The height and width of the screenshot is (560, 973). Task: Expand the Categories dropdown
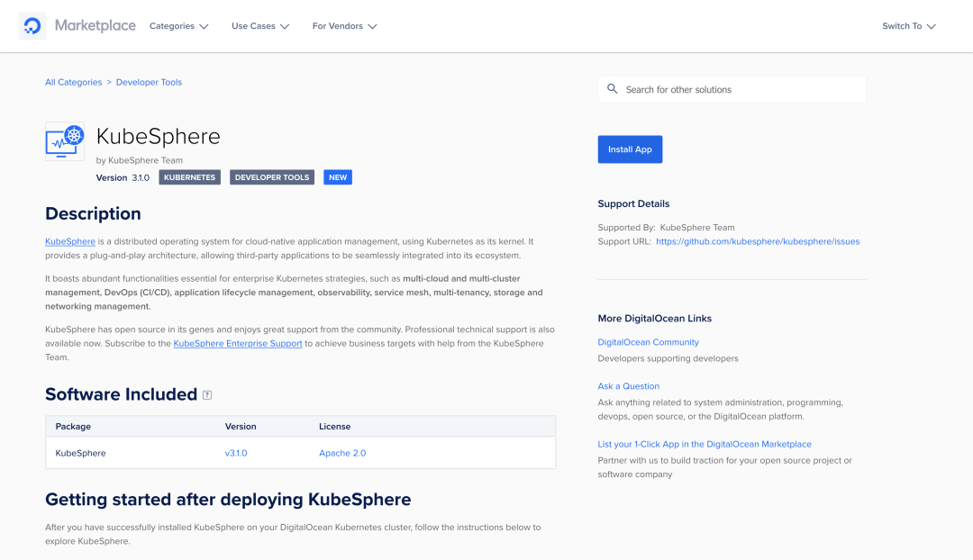point(178,26)
